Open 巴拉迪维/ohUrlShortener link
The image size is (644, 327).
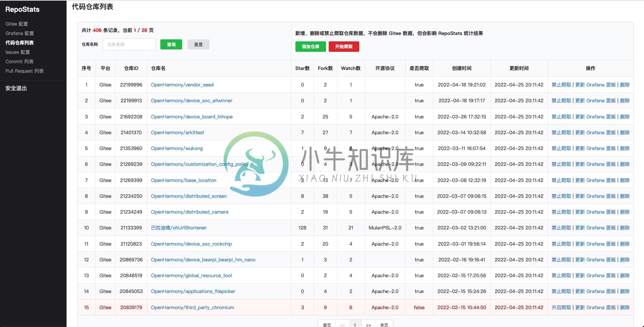tap(179, 228)
